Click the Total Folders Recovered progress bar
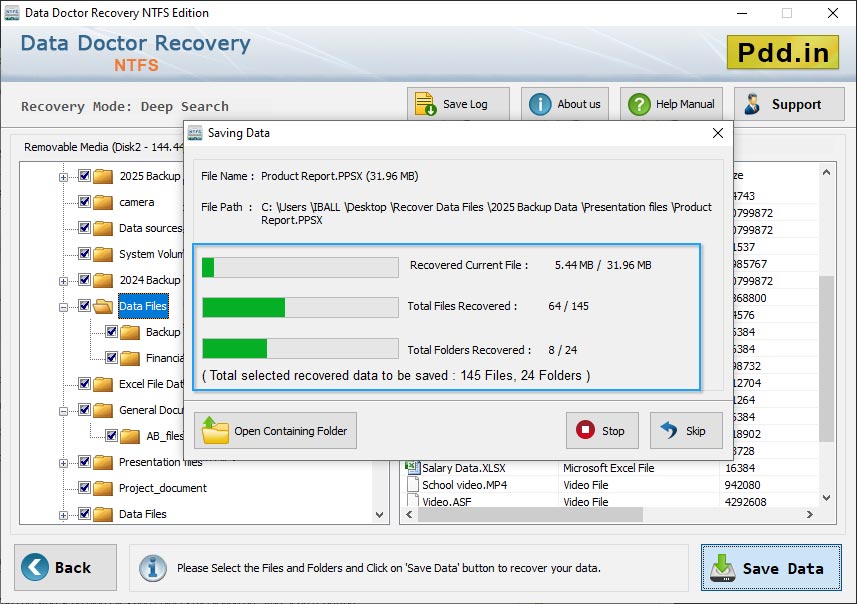 (x=300, y=348)
